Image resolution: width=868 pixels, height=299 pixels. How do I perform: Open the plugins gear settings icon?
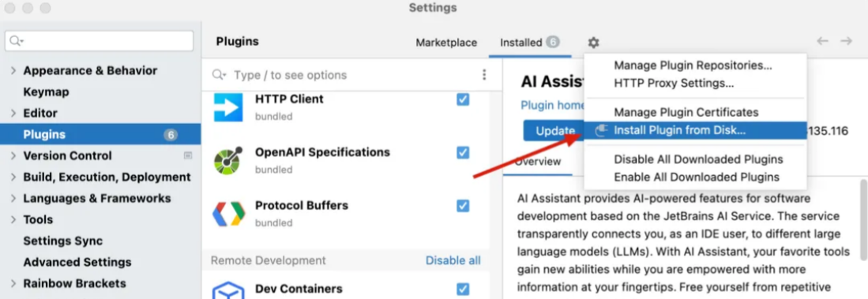click(593, 43)
